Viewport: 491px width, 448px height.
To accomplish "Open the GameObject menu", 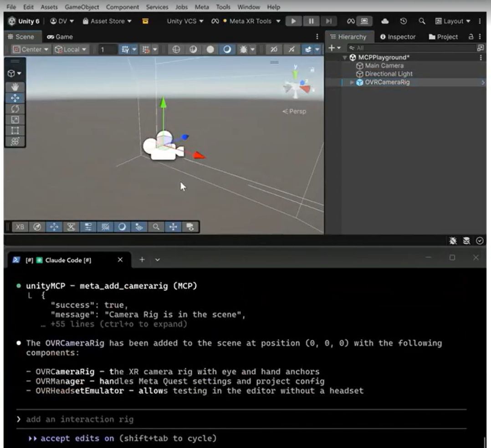I will point(82,7).
